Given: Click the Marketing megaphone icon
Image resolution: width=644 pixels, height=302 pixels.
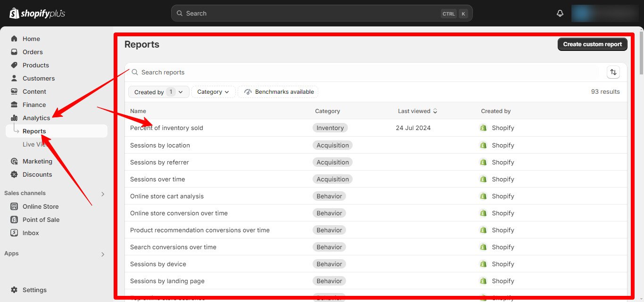Looking at the screenshot, I should click(14, 161).
